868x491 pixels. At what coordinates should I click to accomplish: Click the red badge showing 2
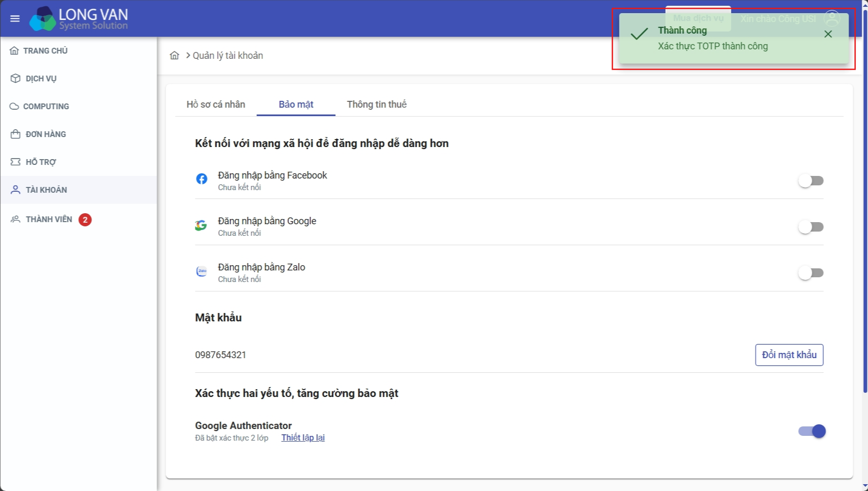(85, 220)
